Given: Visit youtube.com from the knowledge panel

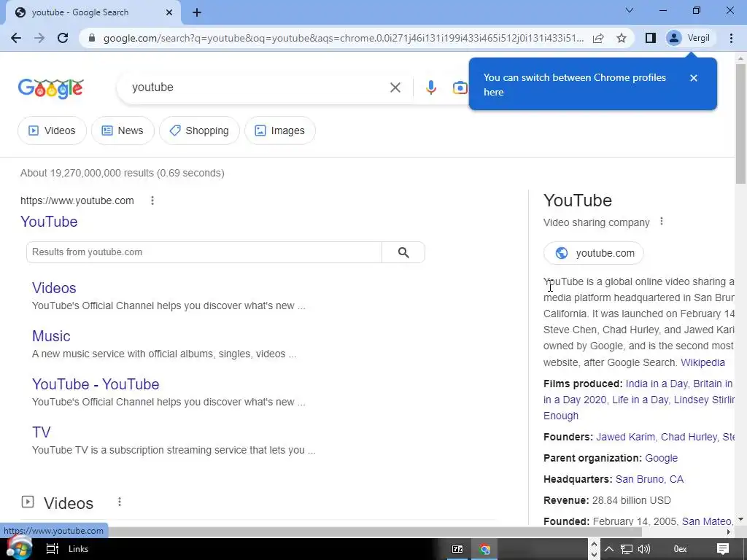Looking at the screenshot, I should [594, 253].
